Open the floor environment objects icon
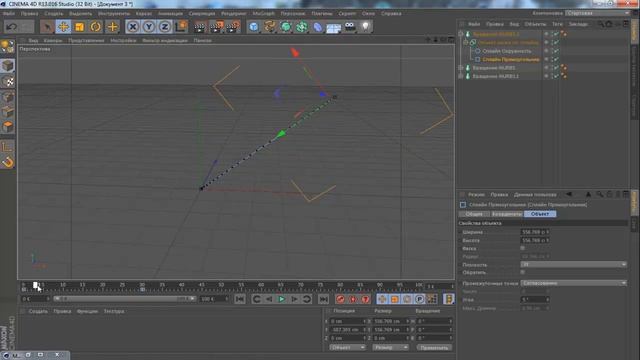This screenshot has width=640, height=360. [334, 28]
